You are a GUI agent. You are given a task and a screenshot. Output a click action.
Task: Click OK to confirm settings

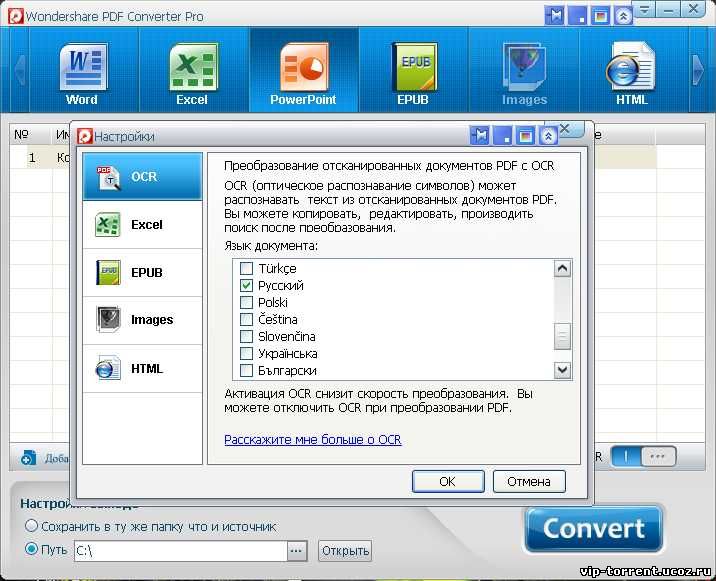click(x=448, y=481)
